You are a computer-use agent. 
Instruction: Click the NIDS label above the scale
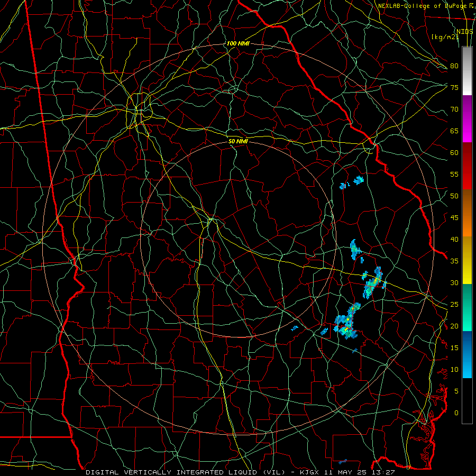(465, 31)
